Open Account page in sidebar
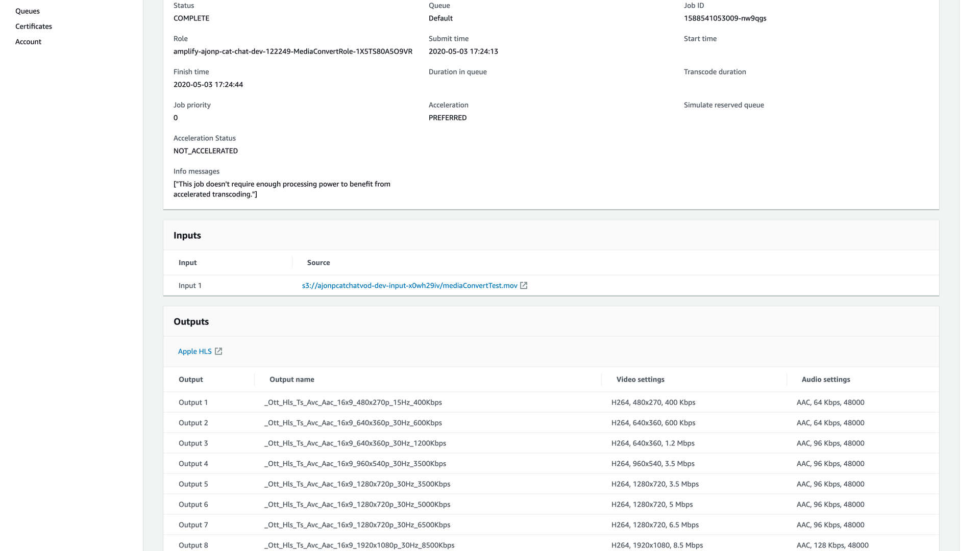This screenshot has height=551, width=980. point(28,42)
